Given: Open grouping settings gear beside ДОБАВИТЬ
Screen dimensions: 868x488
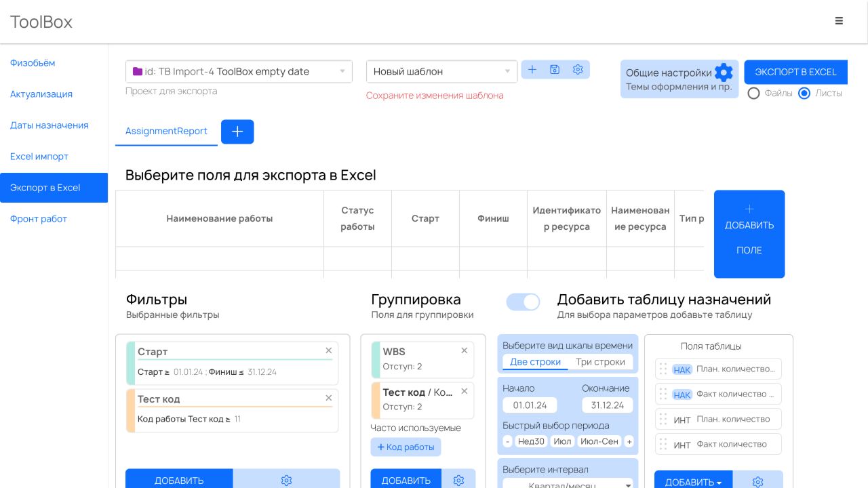Looking at the screenshot, I should point(458,480).
